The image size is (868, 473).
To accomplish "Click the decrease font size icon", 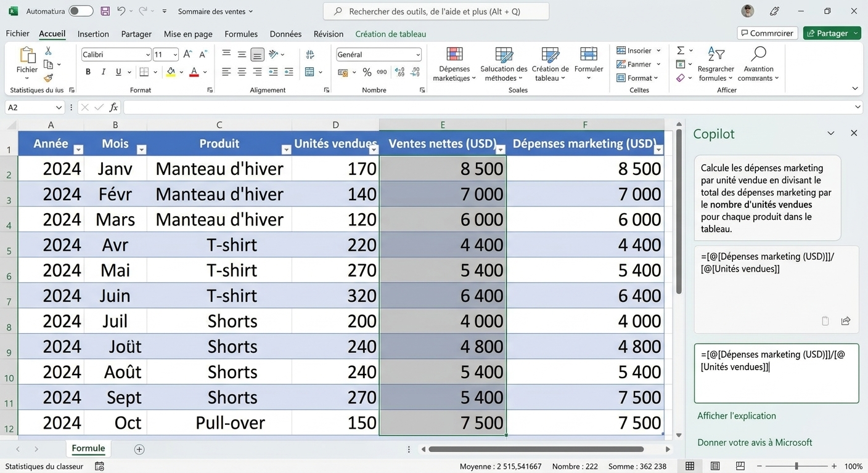I will click(203, 54).
